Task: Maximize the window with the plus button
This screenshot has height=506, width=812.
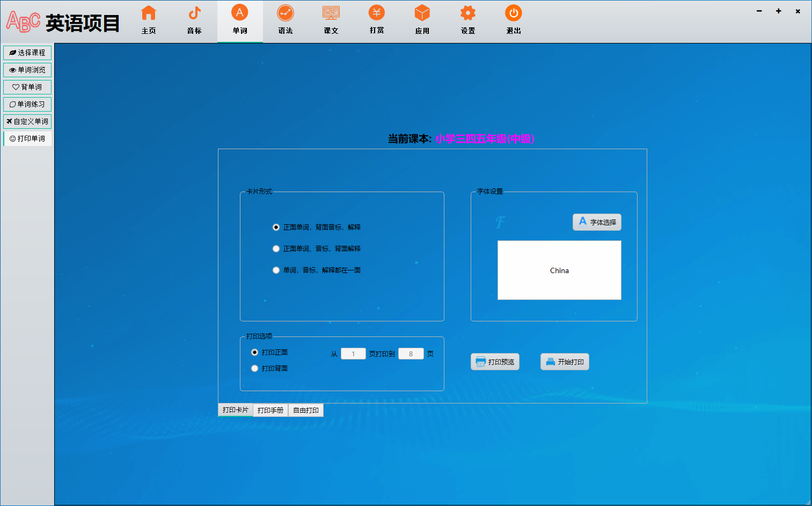Action: click(779, 11)
